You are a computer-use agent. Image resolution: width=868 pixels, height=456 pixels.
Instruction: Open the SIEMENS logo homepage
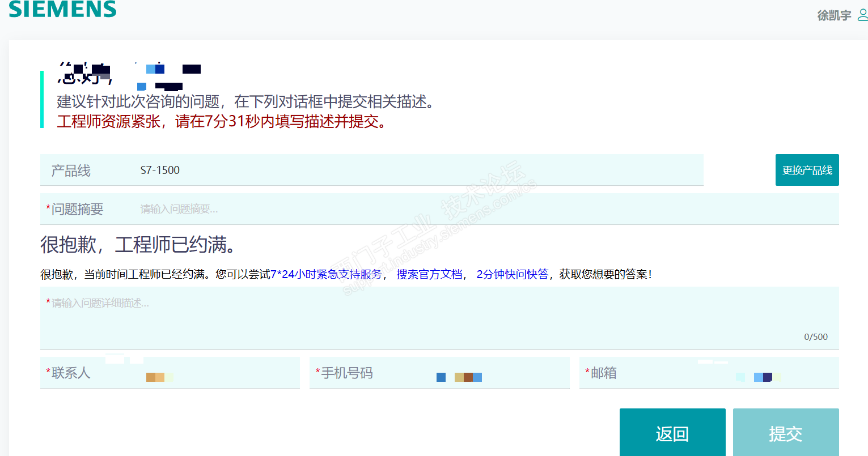coord(62,8)
